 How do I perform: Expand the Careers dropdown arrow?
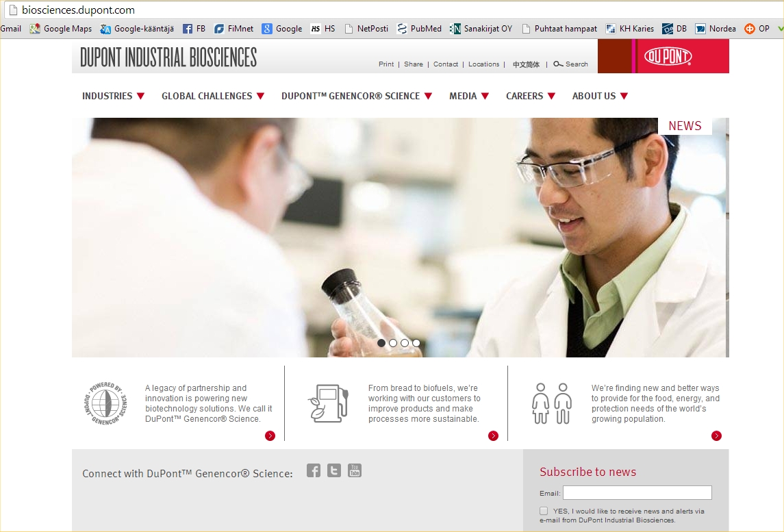551,96
